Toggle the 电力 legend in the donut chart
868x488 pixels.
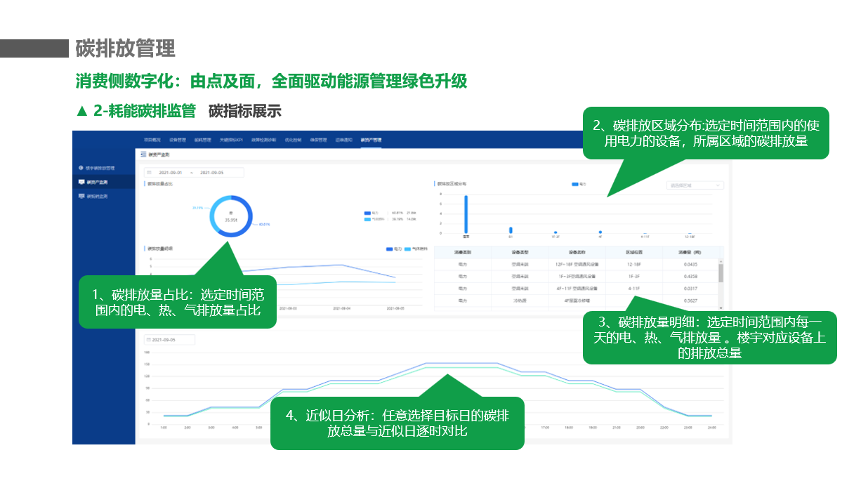(x=367, y=213)
